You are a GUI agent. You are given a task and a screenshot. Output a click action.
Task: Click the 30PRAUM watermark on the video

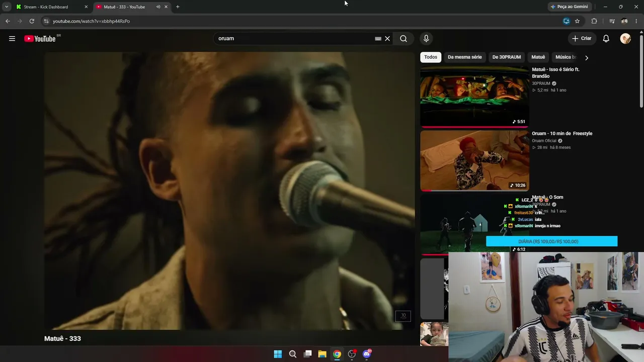point(403,316)
